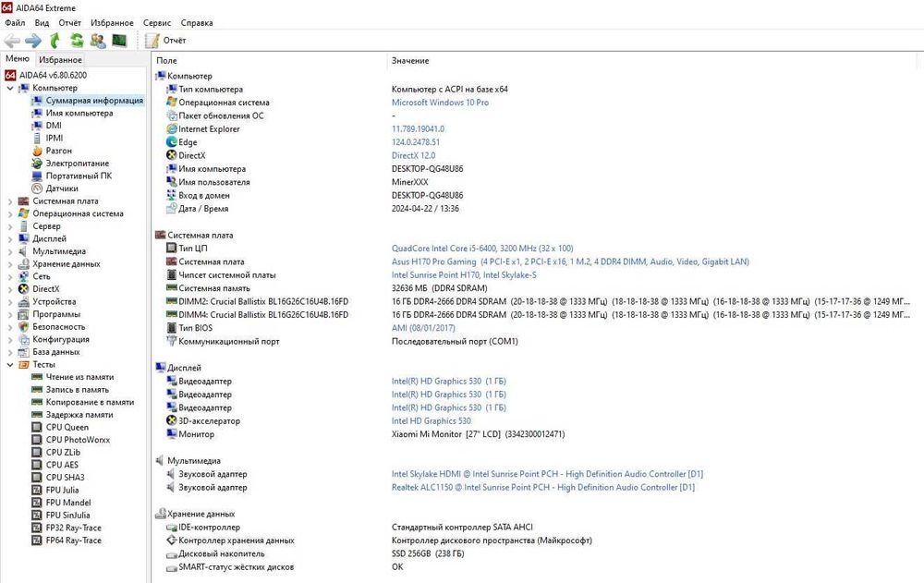Open the QuadCore Intel Core i5-6400 link
This screenshot has width=924, height=583.
point(482,249)
